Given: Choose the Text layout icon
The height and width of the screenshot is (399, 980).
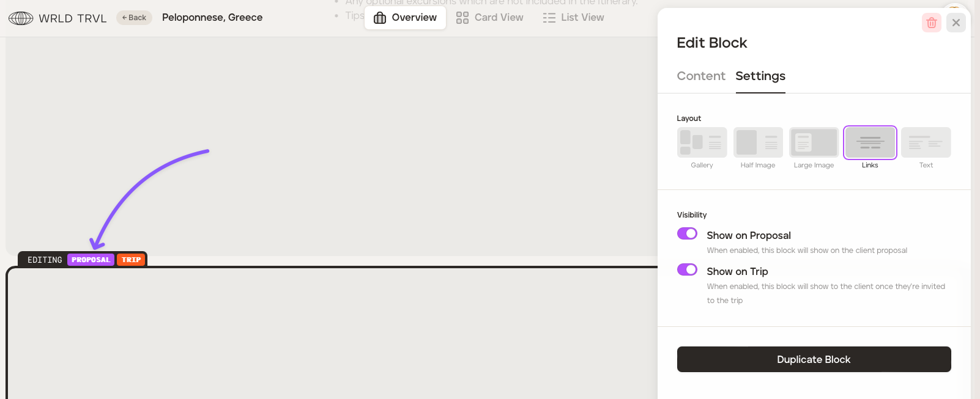Looking at the screenshot, I should (x=926, y=142).
